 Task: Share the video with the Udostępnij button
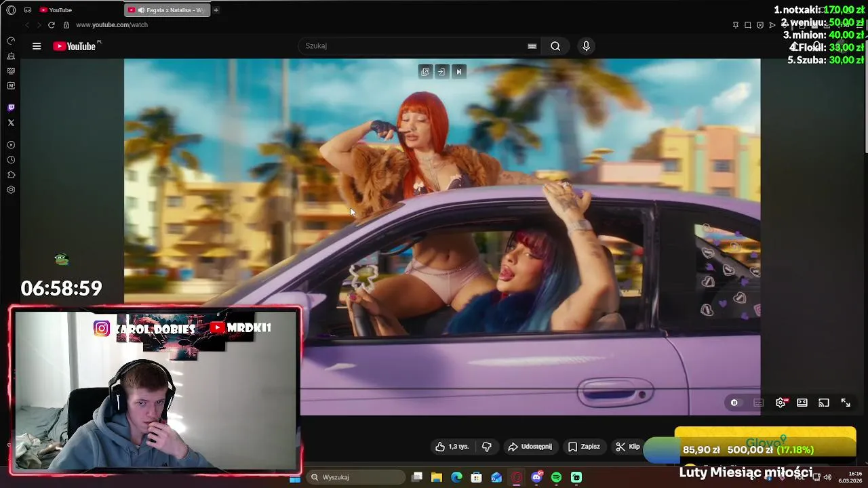[530, 447]
